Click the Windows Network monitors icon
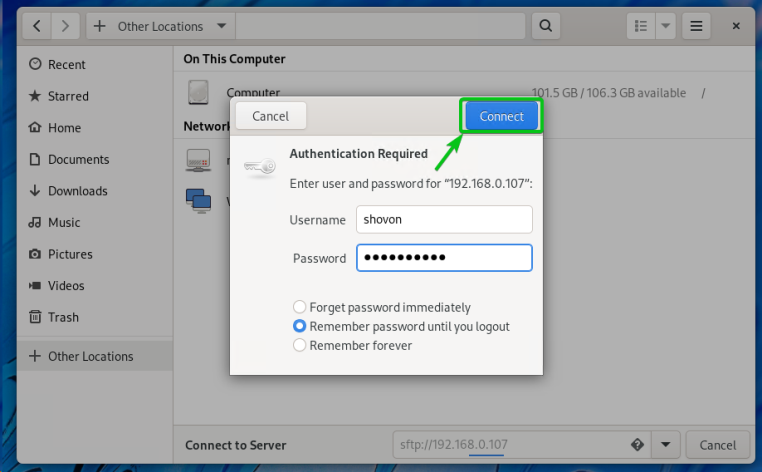 coord(198,201)
